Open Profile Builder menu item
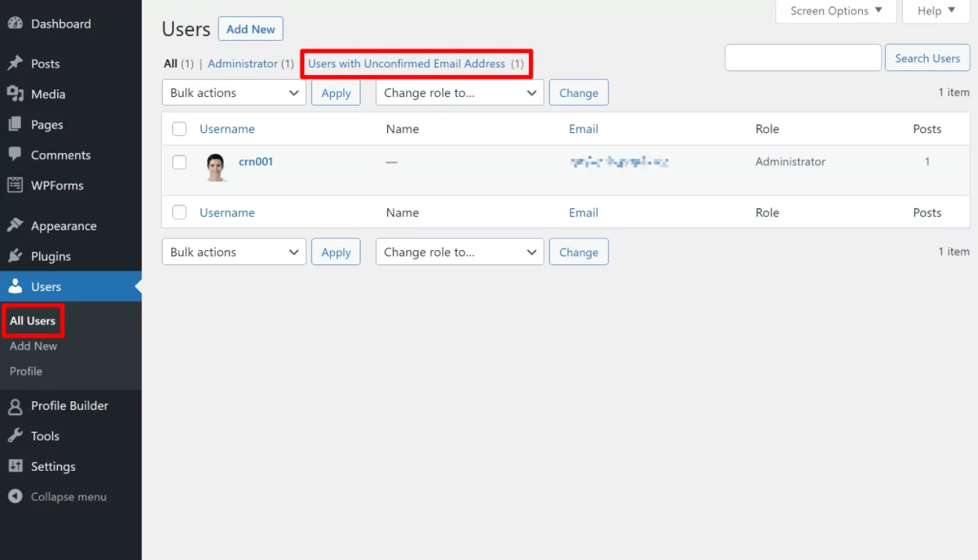978x560 pixels. (x=69, y=406)
